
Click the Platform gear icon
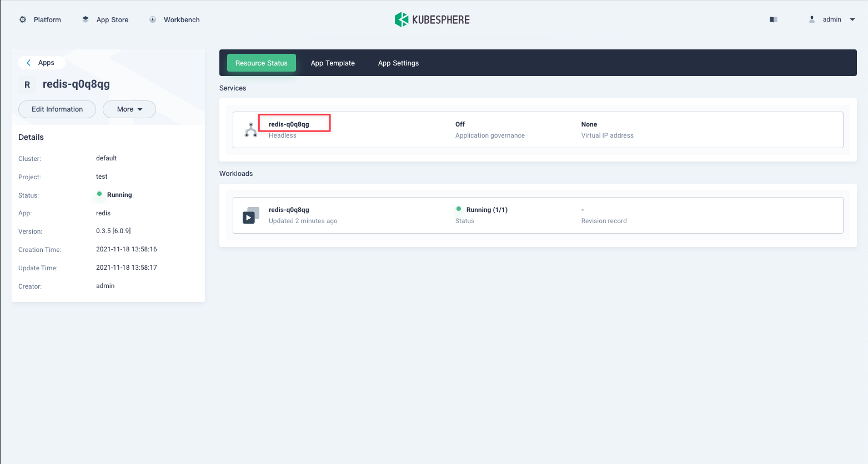(22, 19)
